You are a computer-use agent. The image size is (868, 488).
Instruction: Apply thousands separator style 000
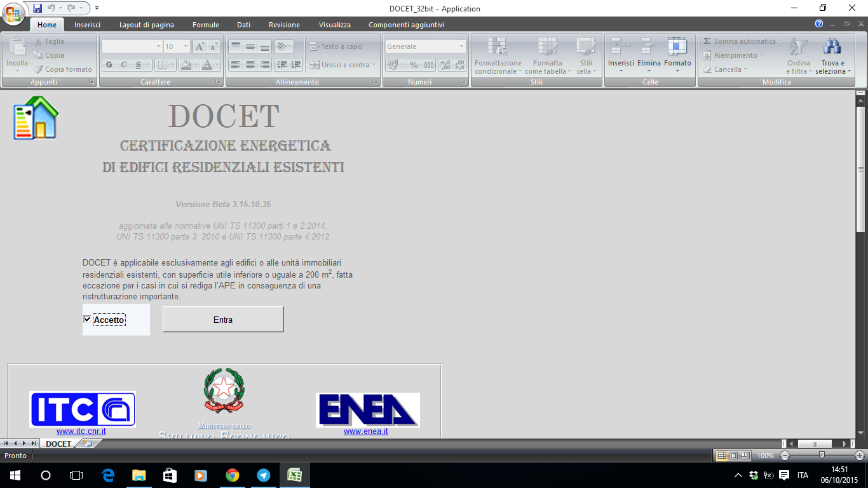coord(429,65)
